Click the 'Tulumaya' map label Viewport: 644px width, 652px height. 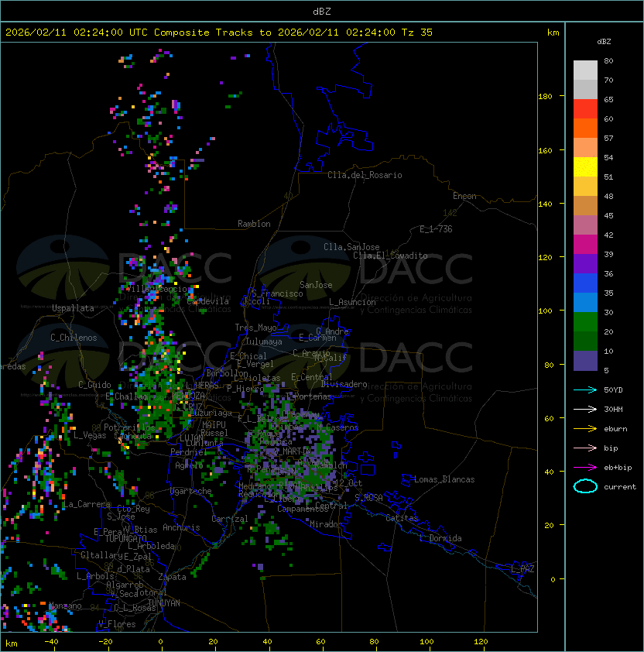point(264,341)
